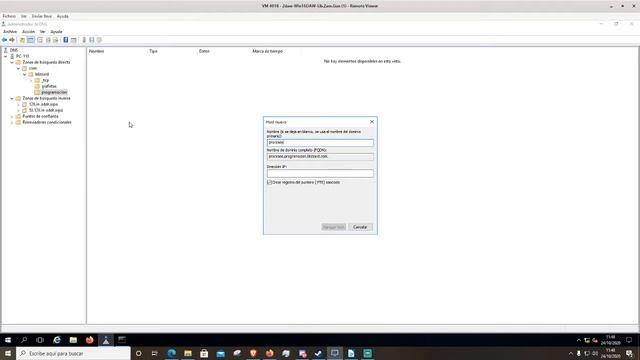Open the notification center in host taskbar
Screen dimensions: 640x360
click(x=629, y=353)
